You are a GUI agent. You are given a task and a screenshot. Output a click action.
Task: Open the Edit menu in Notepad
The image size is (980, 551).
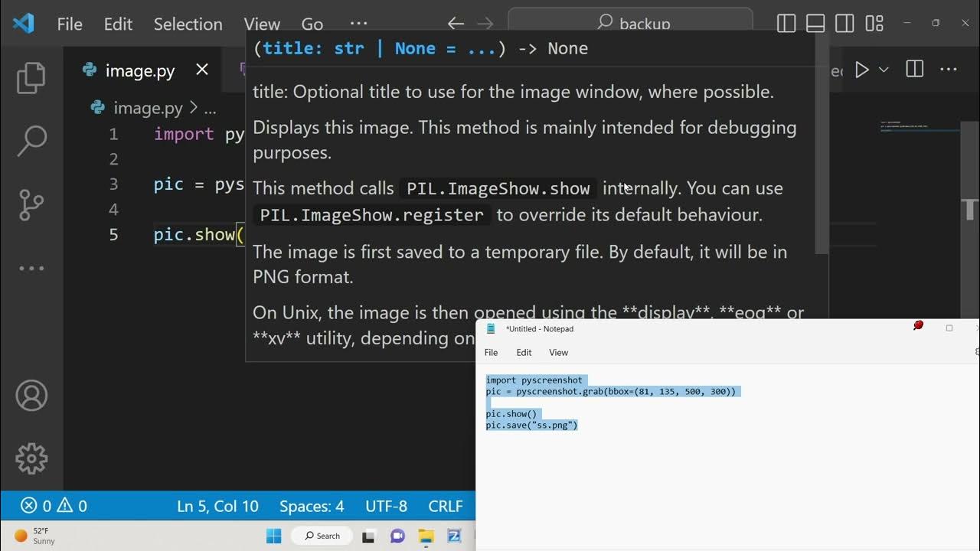[x=524, y=353]
